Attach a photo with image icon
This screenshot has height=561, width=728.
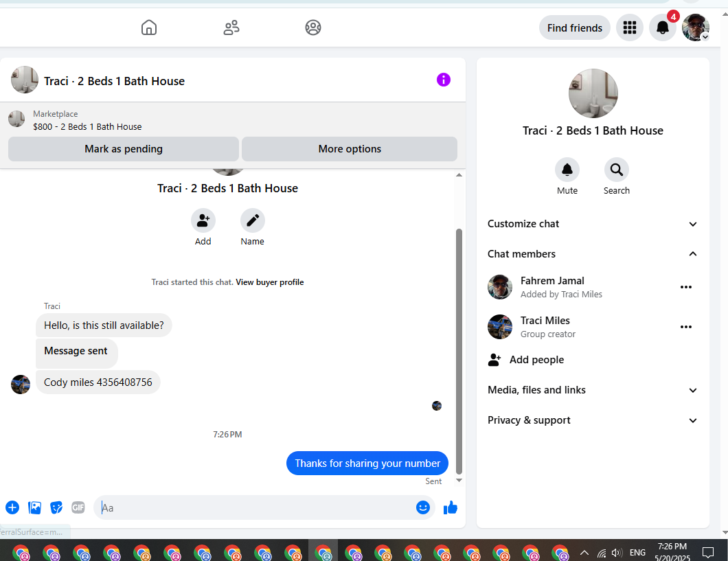click(35, 507)
